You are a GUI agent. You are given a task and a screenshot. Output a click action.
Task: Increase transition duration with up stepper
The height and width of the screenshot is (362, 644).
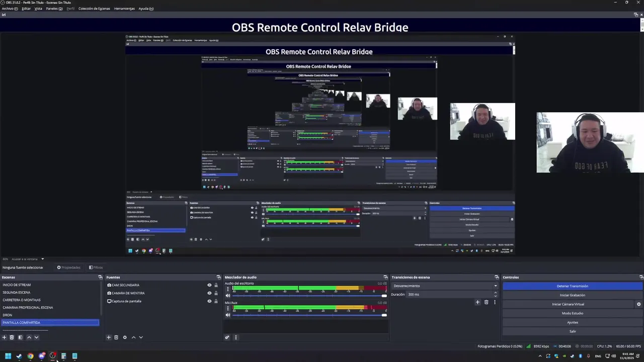pyautogui.click(x=495, y=293)
